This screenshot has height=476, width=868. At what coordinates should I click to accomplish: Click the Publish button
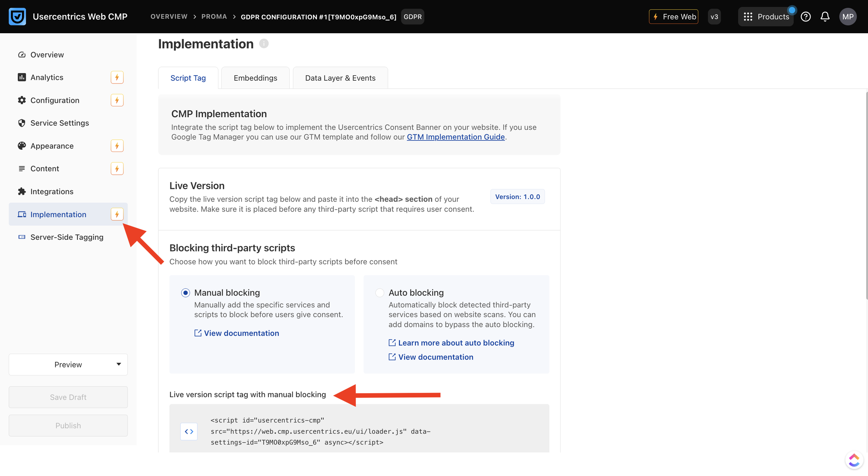(x=68, y=426)
